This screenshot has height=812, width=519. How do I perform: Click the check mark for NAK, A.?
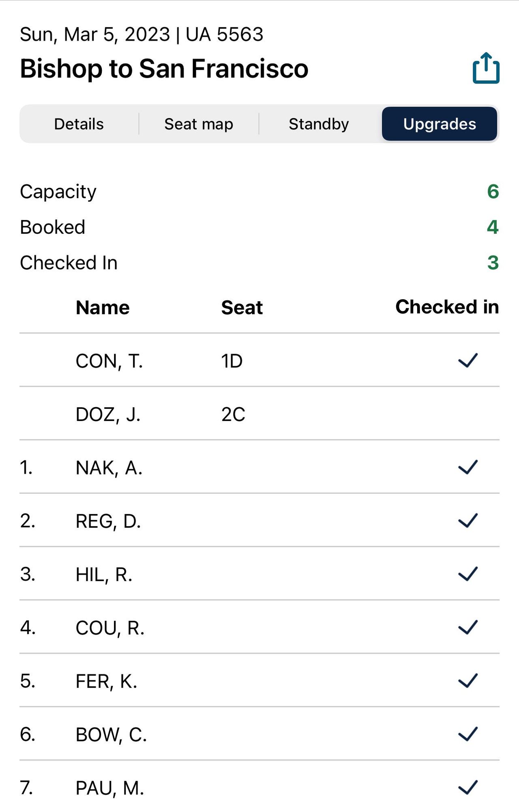(x=468, y=467)
